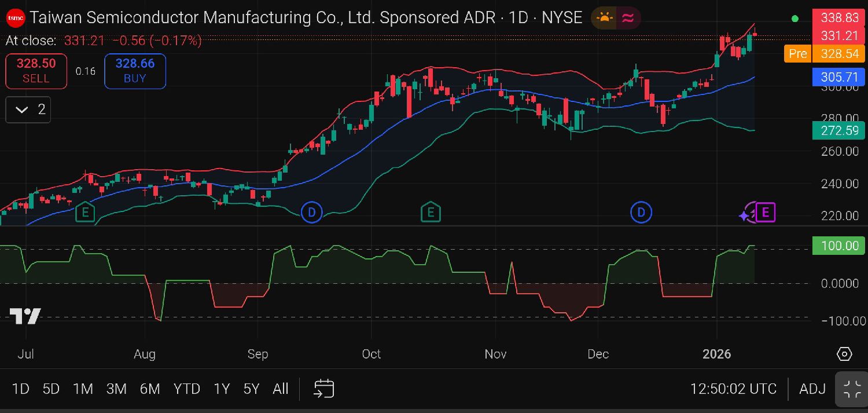Click the pre-market sun session icon
This screenshot has height=413, width=868.
[x=604, y=18]
